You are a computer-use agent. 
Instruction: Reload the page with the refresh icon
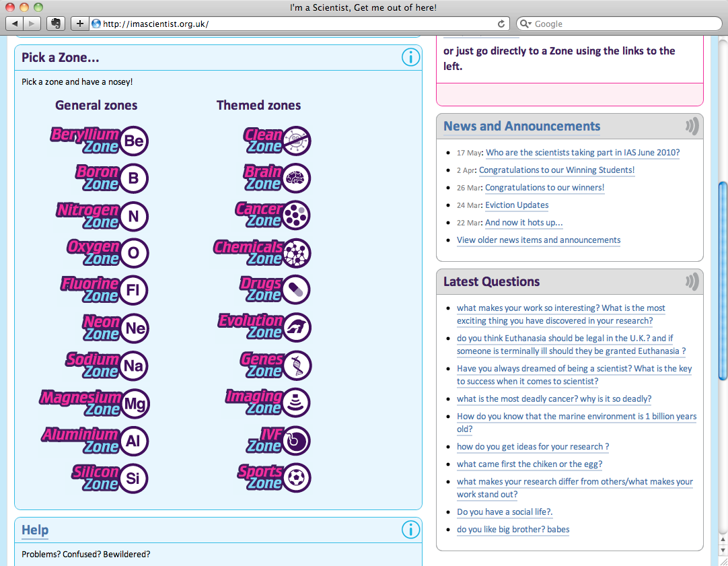(501, 24)
